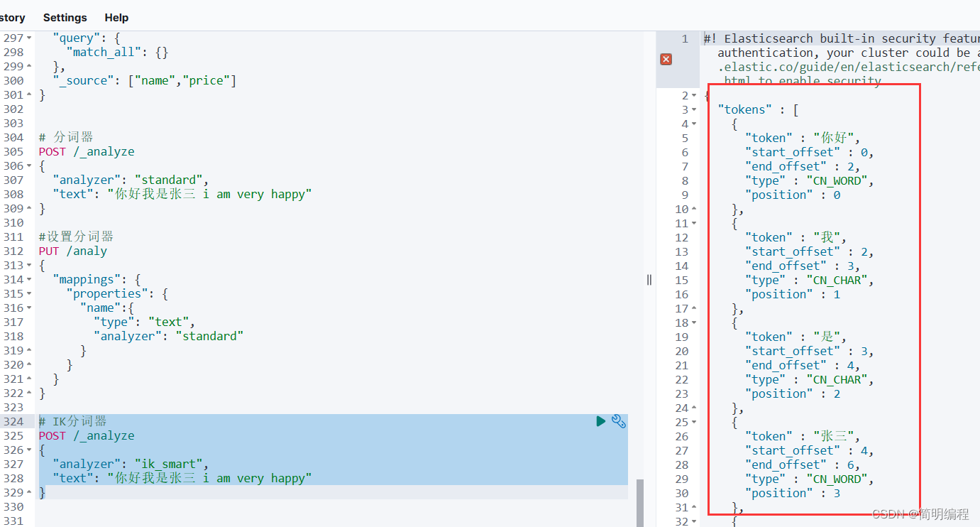Click the comment "# 分词器" on line 304
The image size is (980, 527).
tap(66, 137)
